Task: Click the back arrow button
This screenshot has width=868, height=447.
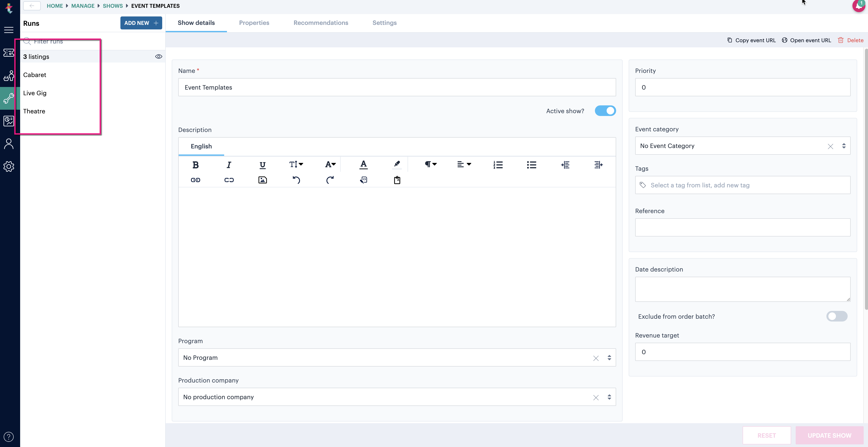Action: coord(32,6)
